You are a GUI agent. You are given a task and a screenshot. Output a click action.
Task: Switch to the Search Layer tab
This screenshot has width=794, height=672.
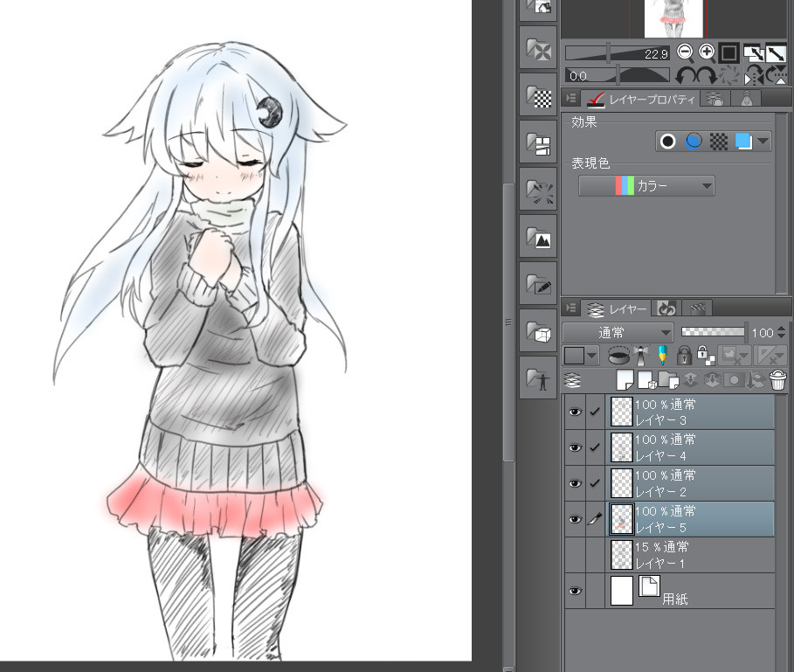tap(715, 99)
